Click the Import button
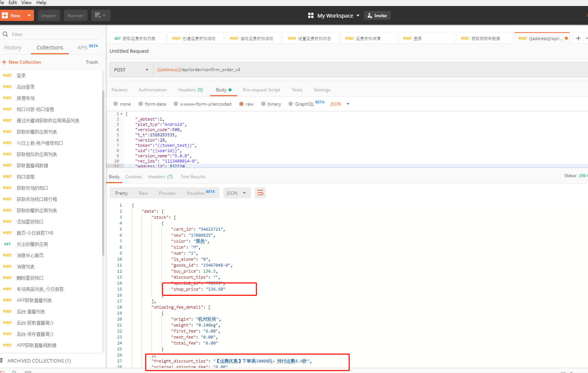The width and height of the screenshot is (588, 373). (49, 15)
